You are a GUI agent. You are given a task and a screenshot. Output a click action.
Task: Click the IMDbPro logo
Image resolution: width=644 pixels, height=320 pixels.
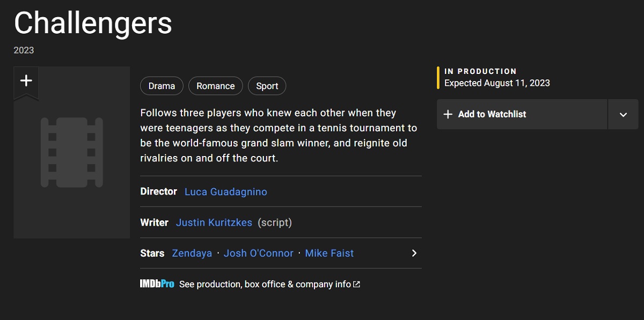point(157,284)
